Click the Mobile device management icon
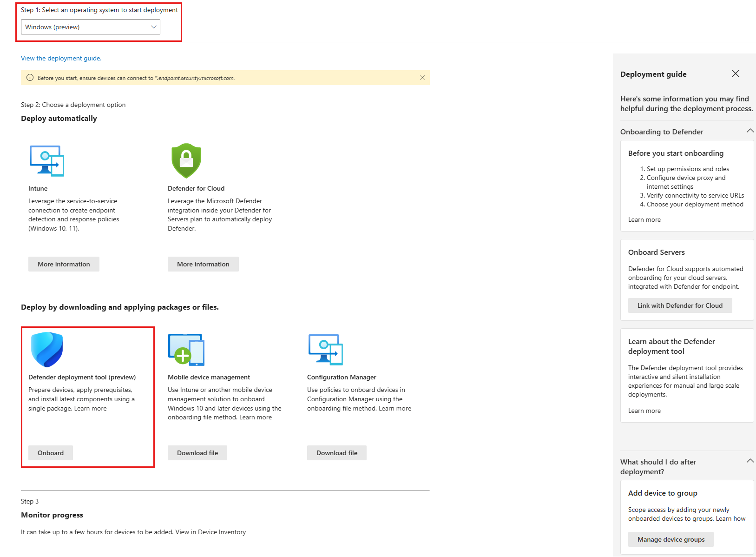The image size is (756, 557). [x=186, y=350]
